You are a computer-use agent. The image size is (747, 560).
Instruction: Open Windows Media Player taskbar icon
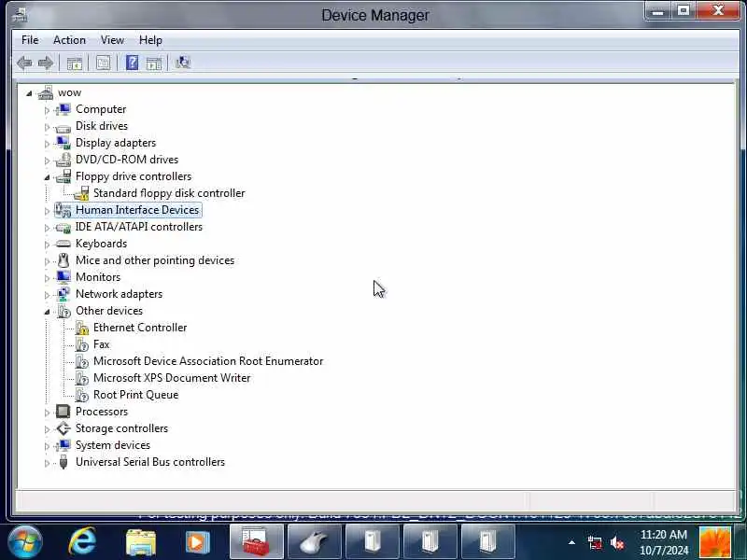click(x=197, y=542)
